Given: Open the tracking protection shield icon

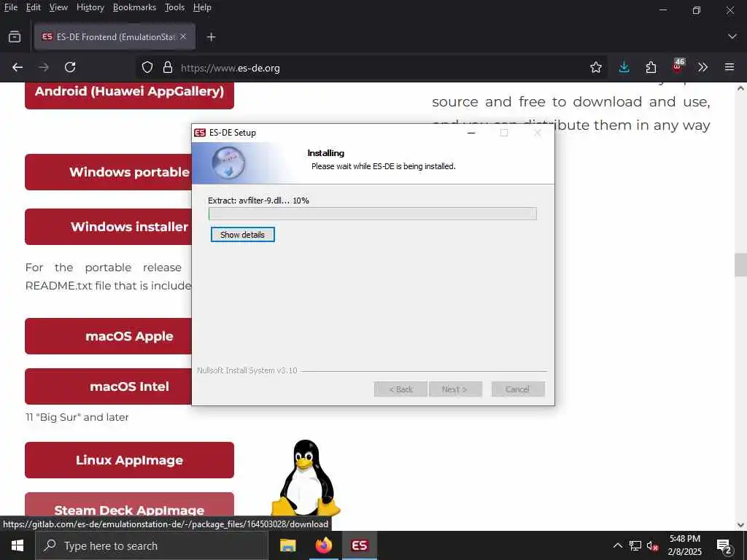Looking at the screenshot, I should (147, 68).
